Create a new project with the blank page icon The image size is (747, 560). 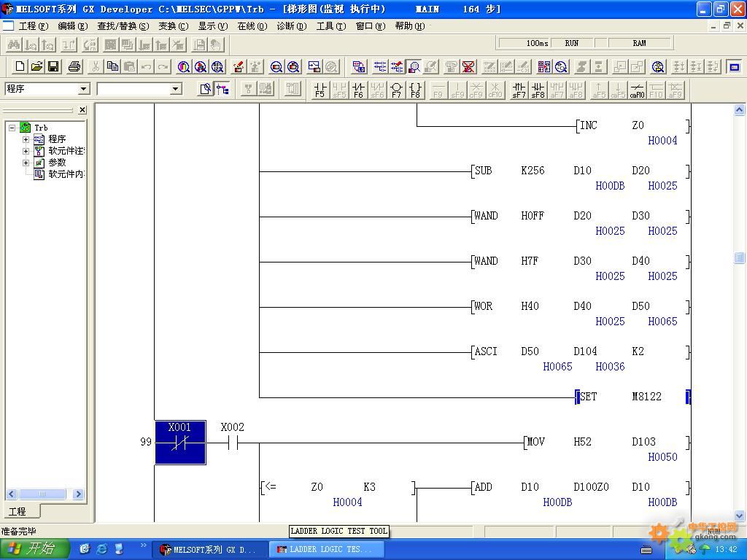(x=20, y=66)
